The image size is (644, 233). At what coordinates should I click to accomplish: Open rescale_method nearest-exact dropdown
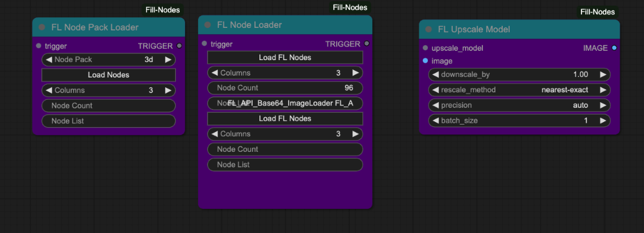[519, 90]
